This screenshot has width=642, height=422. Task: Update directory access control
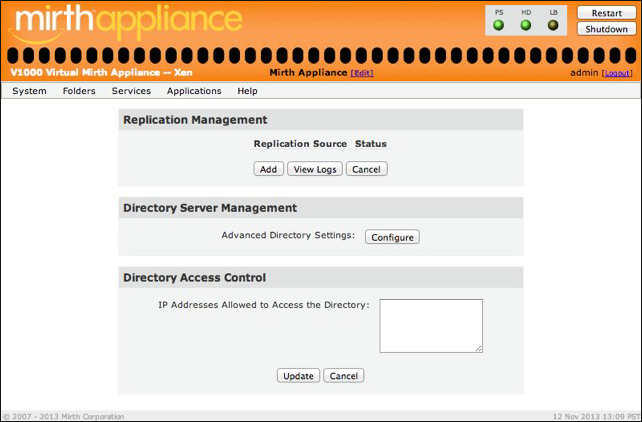[x=298, y=376]
